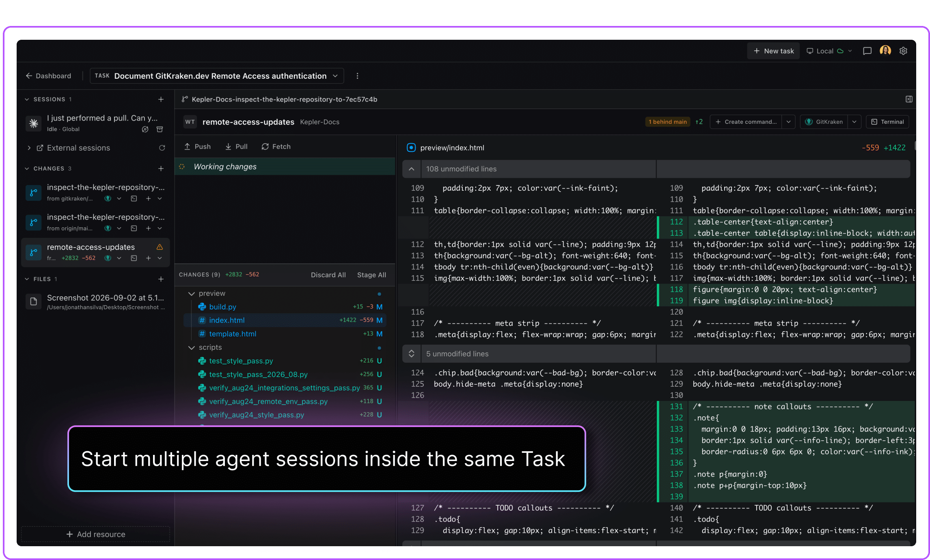
Task: Click Fetch
Action: 276,147
